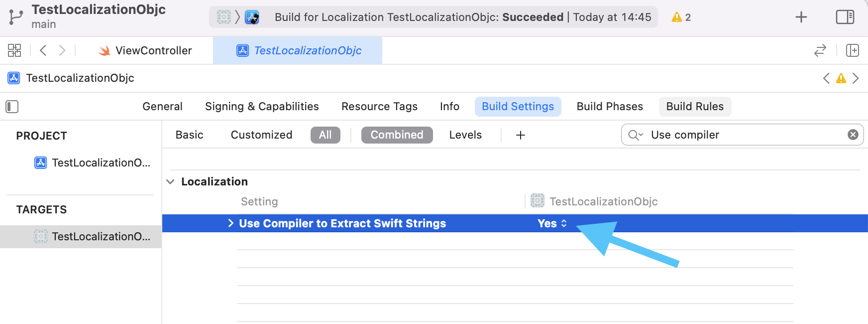Open the Resource Tags tab

(x=379, y=107)
